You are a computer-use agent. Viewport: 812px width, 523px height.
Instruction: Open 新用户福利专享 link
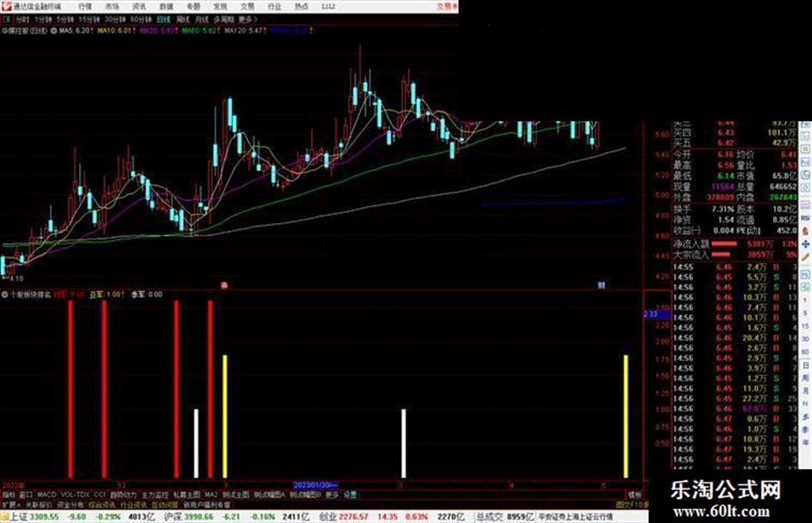207,504
